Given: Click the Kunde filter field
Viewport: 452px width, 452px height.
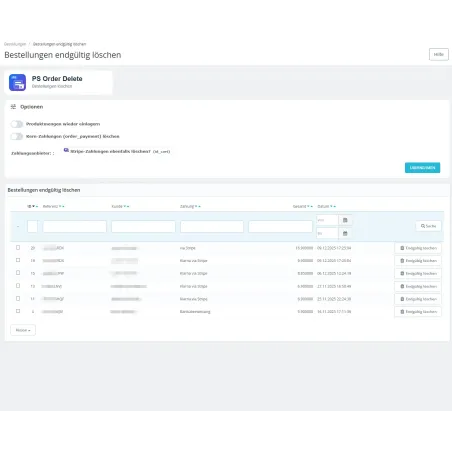Looking at the screenshot, I should (143, 226).
